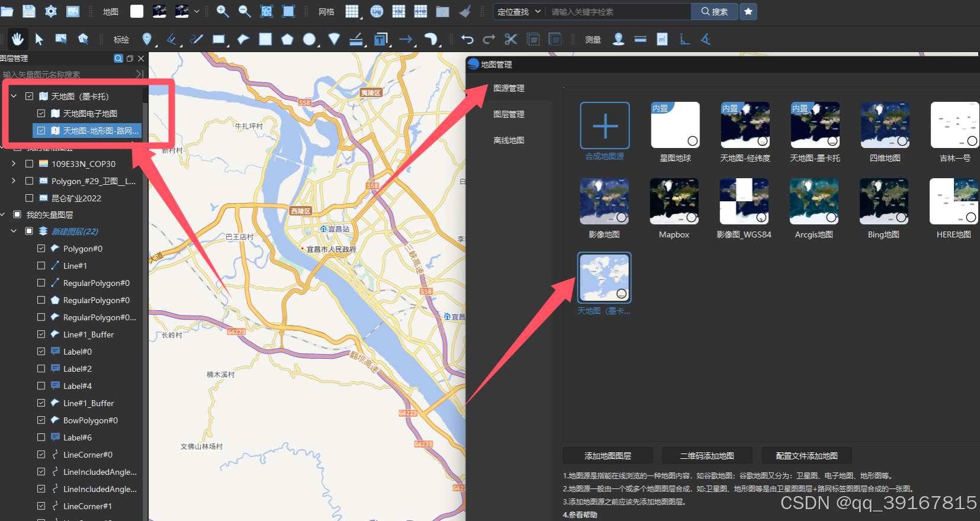Viewport: 980px width, 521px height.
Task: Check the 109E33N_COP30 layer checkbox
Action: [29, 163]
